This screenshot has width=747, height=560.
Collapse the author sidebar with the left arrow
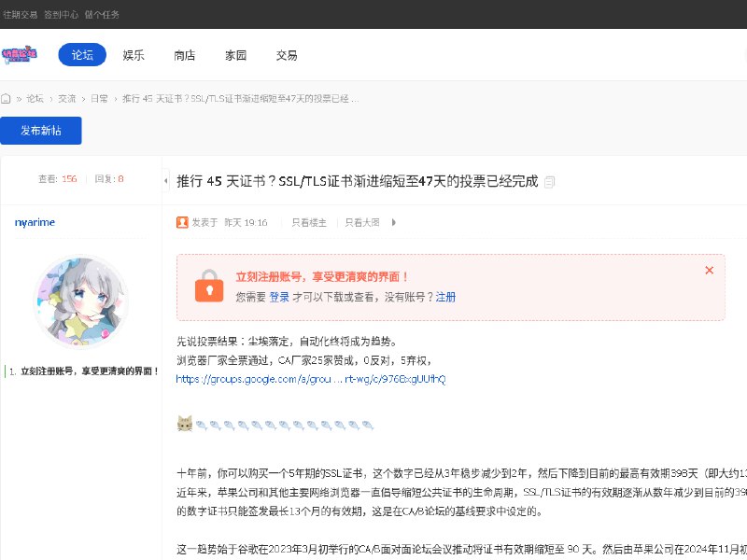[x=165, y=179]
